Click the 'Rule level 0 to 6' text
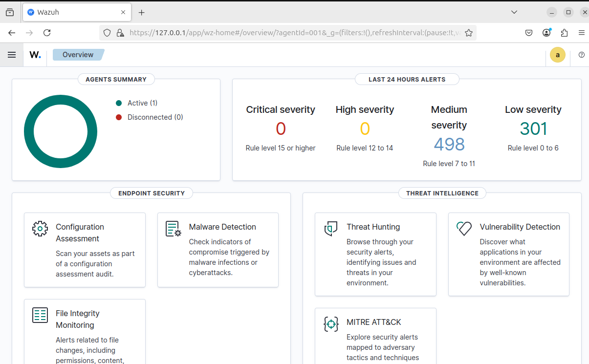This screenshot has height=364, width=589. 533,148
